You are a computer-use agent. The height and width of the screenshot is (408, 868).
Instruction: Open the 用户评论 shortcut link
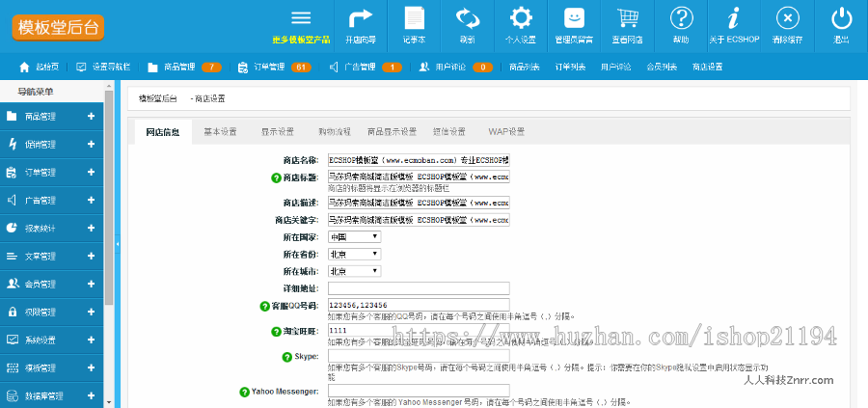pyautogui.click(x=615, y=67)
